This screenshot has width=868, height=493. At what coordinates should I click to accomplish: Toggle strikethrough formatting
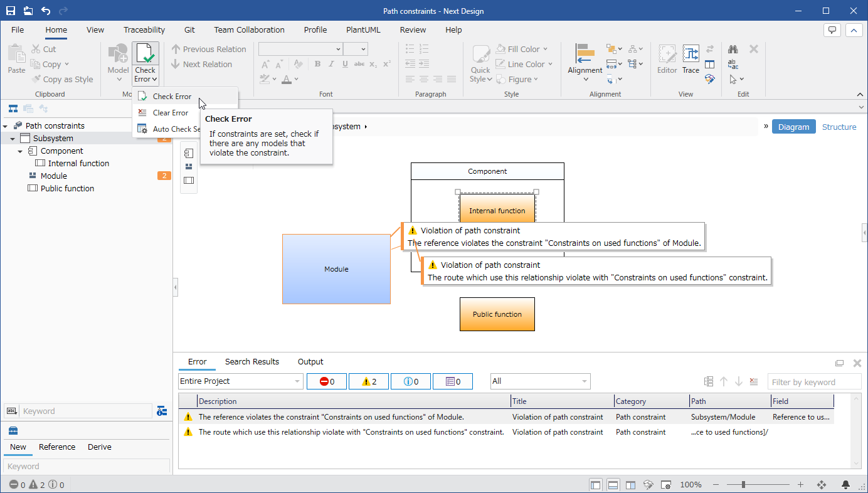[x=359, y=64]
